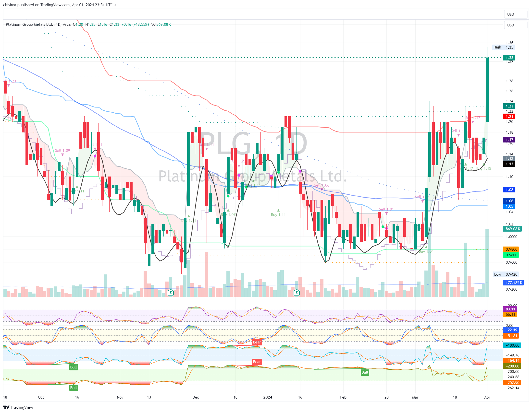Click the Sell 1.06 signal label
This screenshot has height=413, width=532.
coord(322,185)
